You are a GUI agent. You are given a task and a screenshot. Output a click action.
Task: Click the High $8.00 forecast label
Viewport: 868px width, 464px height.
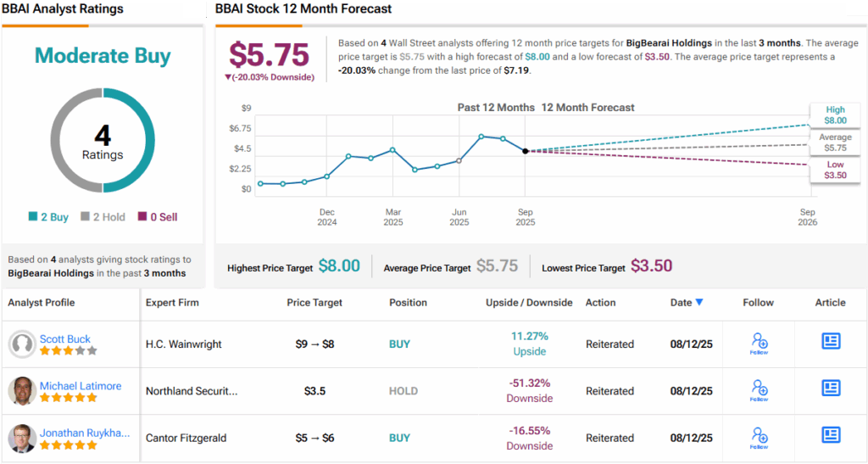pos(835,115)
